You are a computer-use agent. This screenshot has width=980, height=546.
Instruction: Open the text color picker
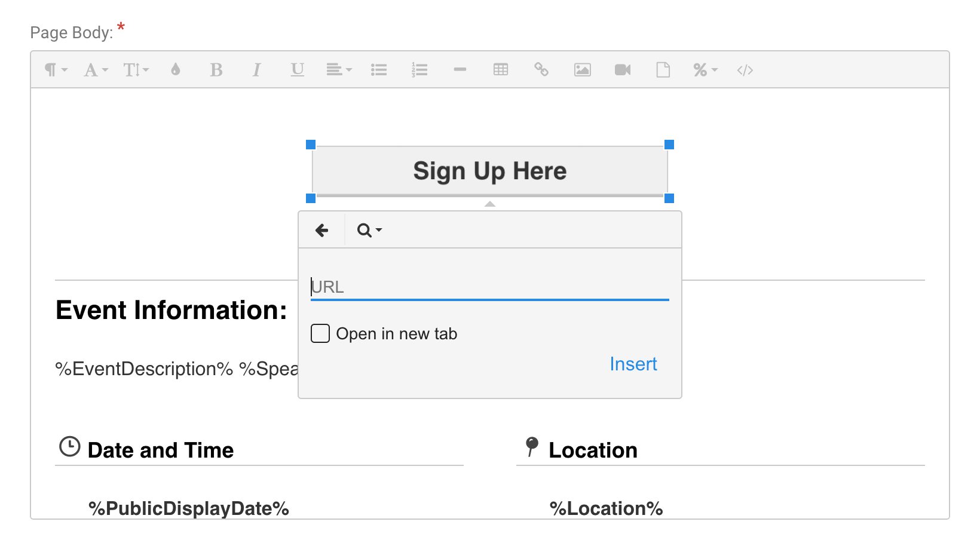(x=176, y=70)
